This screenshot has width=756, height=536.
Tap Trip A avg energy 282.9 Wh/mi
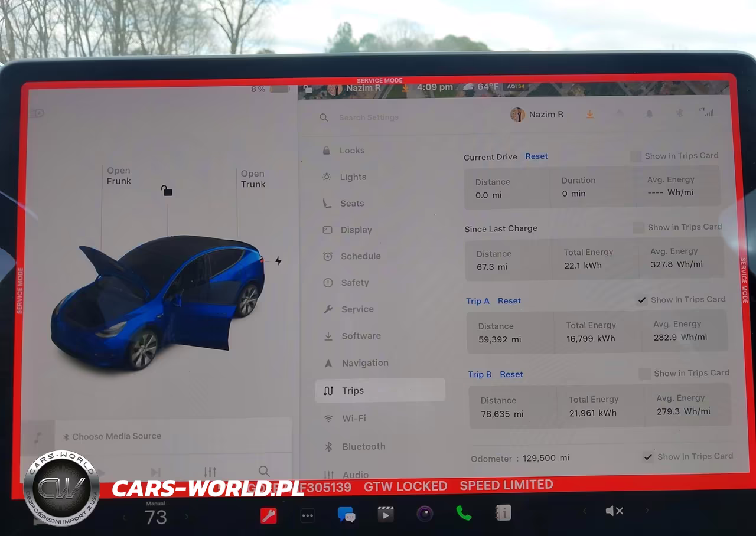[680, 337]
